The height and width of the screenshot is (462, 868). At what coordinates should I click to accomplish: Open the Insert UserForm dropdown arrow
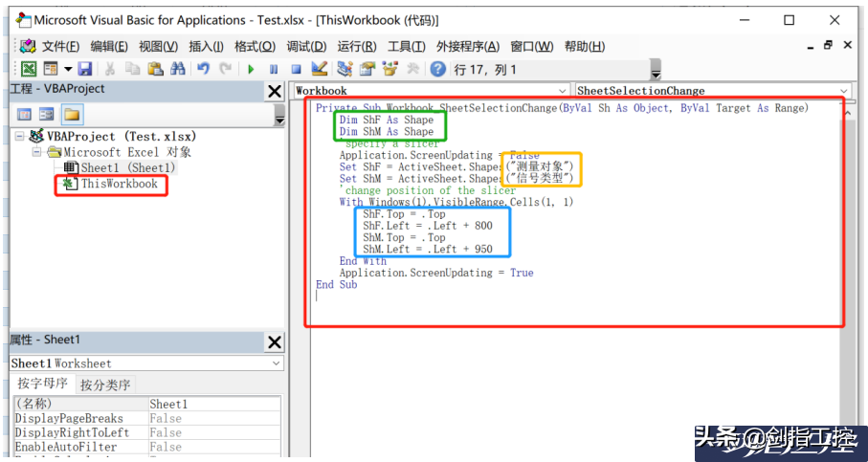68,69
